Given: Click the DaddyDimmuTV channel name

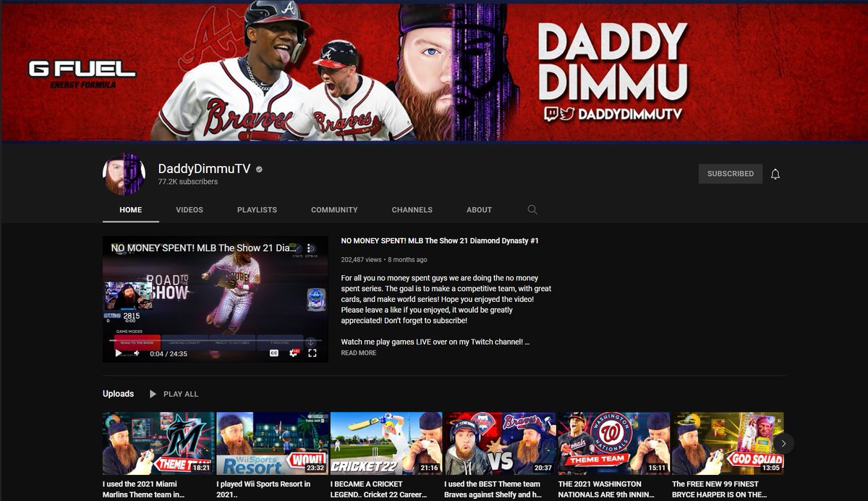Looking at the screenshot, I should [205, 169].
